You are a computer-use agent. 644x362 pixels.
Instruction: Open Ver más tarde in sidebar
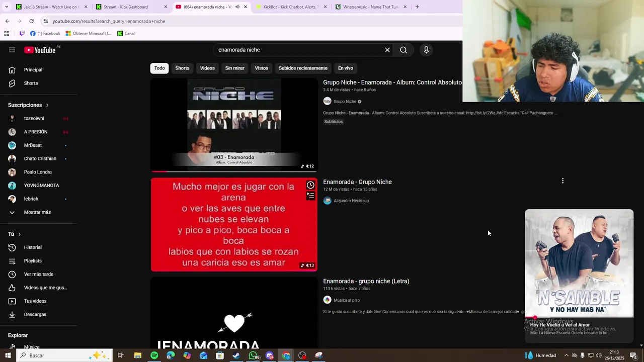39,274
